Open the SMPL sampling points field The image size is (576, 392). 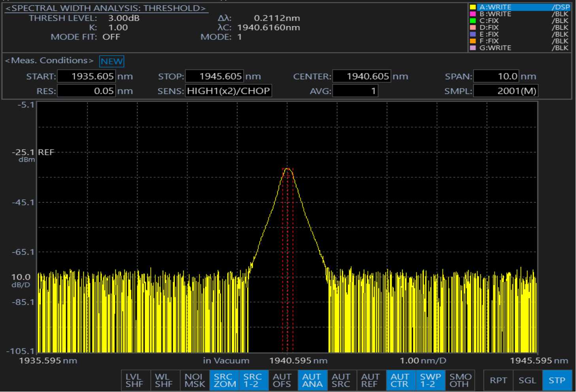pyautogui.click(x=505, y=91)
